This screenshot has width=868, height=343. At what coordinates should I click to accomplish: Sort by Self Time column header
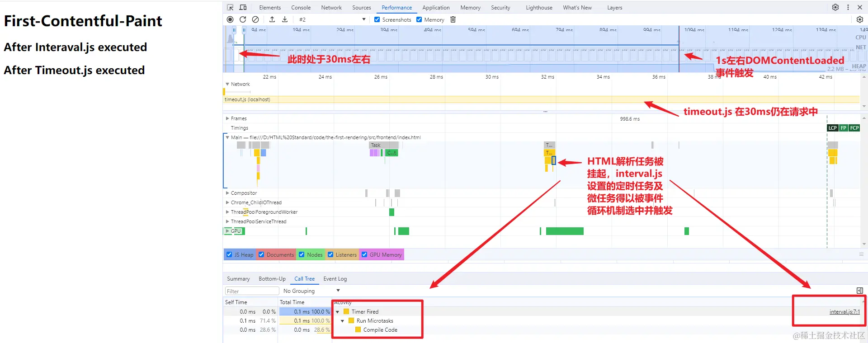click(x=250, y=302)
